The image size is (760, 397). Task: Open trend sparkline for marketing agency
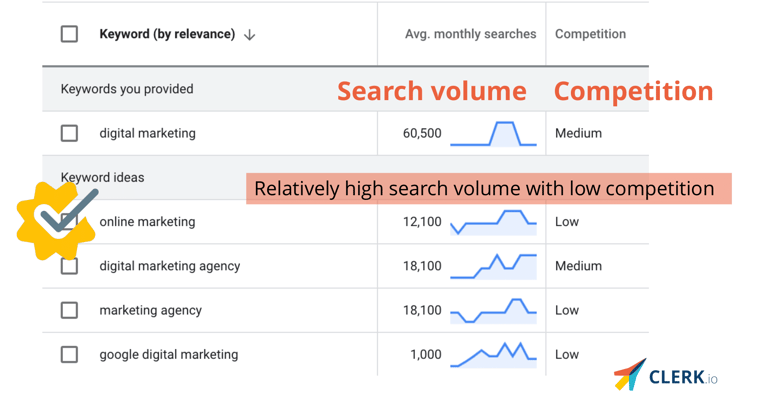coord(493,311)
